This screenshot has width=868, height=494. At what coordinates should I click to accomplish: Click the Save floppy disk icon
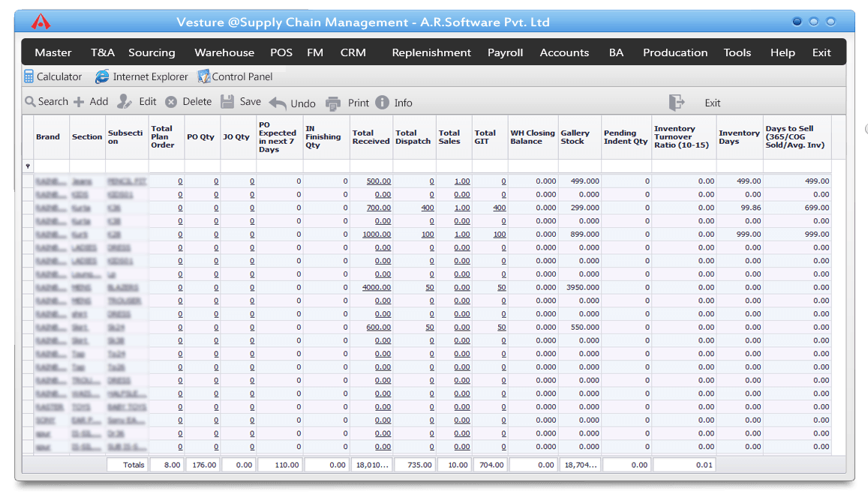[227, 101]
